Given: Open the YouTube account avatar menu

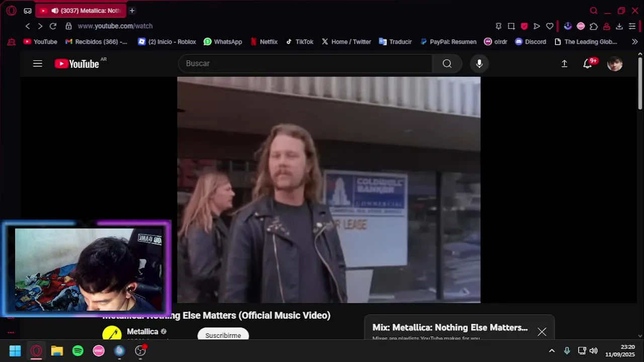Looking at the screenshot, I should 615,64.
